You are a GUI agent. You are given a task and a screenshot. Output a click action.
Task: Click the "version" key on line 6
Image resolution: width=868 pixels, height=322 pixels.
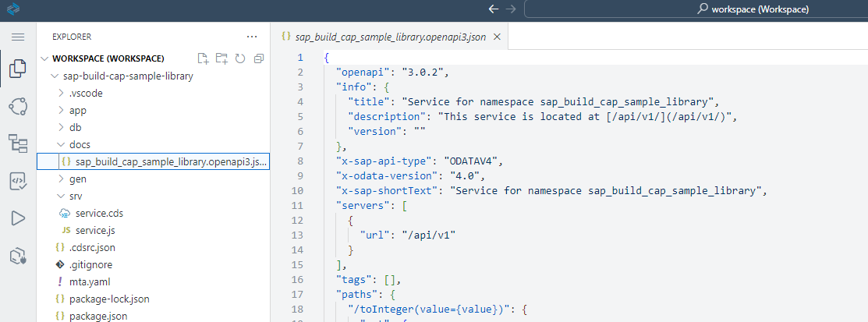click(375, 132)
